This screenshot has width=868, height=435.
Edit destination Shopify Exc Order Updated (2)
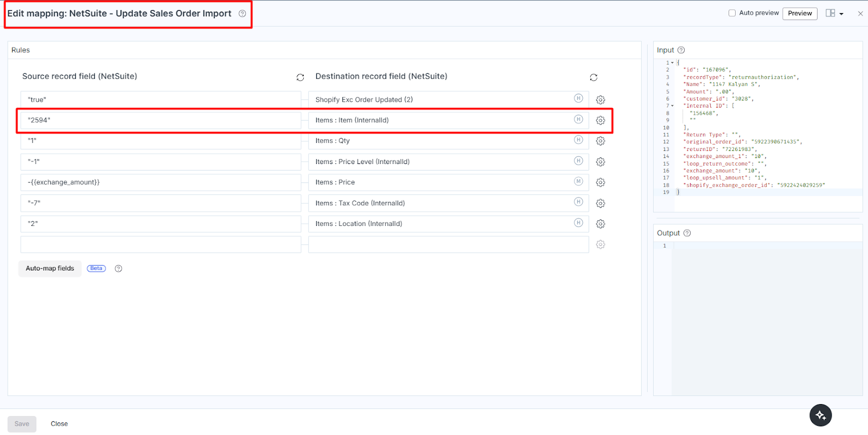(x=448, y=100)
